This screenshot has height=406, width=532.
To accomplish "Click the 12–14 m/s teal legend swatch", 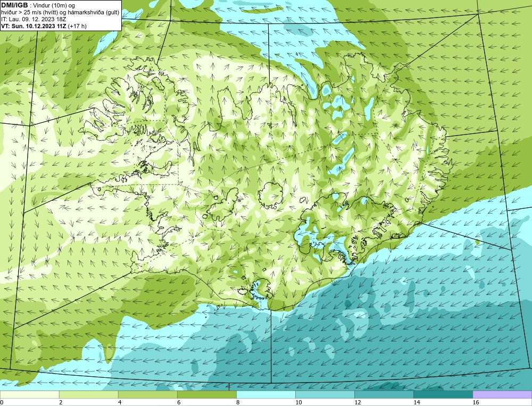I will point(384,394).
